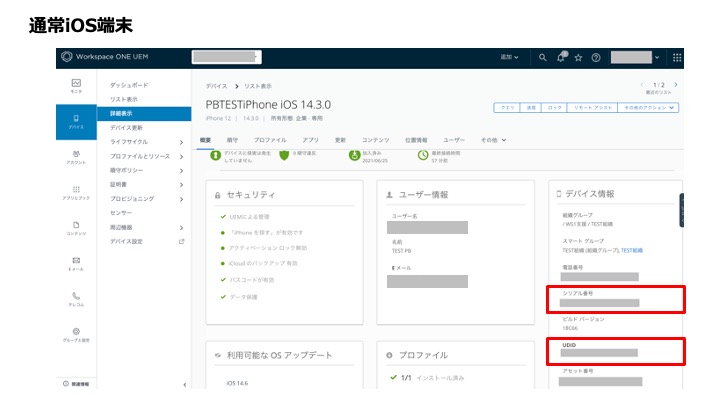Open the organization group selector

point(226,57)
